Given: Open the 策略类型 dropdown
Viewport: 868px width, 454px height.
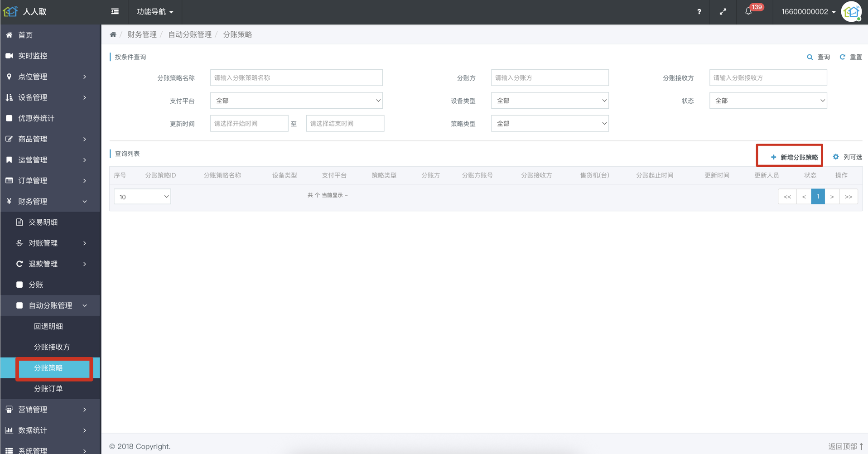Looking at the screenshot, I should point(550,123).
